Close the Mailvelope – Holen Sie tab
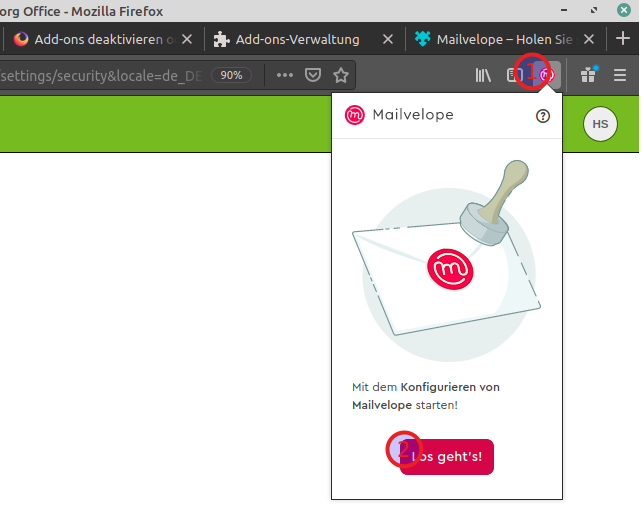The image size is (642, 506). pos(589,39)
